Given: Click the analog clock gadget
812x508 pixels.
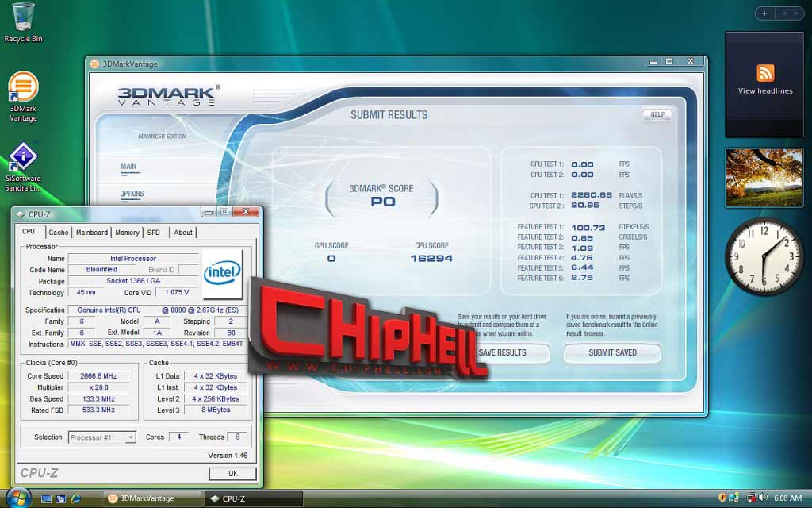Looking at the screenshot, I should [764, 256].
